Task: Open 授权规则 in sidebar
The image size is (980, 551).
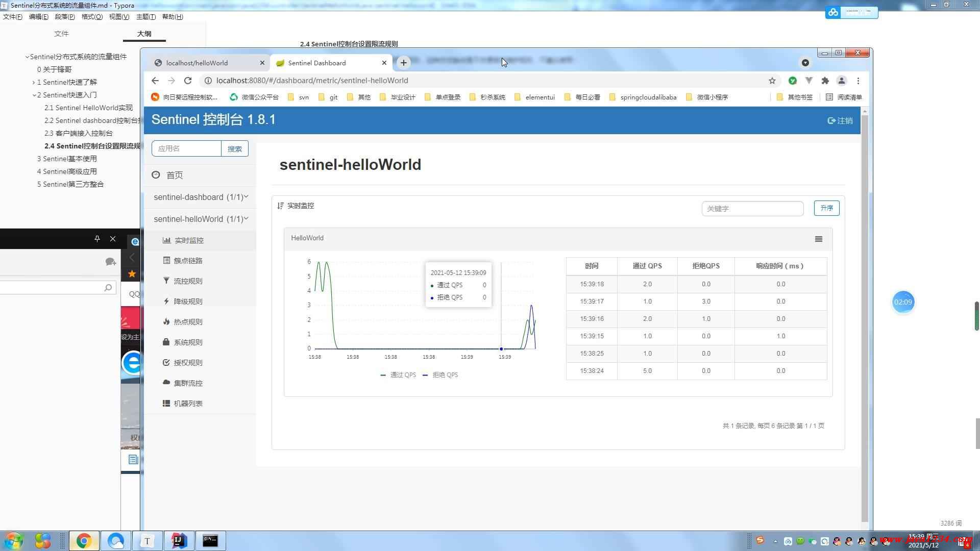Action: (x=200, y=363)
